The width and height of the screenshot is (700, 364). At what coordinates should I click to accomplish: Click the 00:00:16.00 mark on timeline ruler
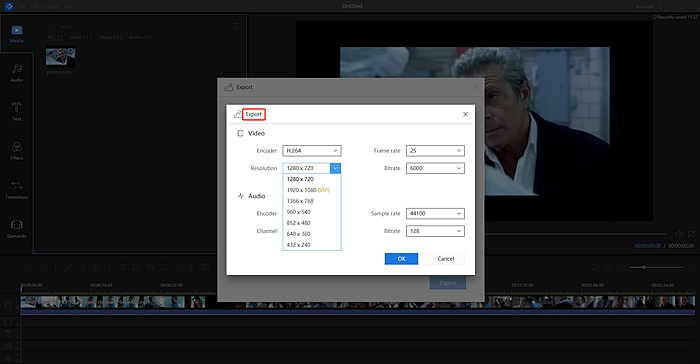tap(101, 285)
